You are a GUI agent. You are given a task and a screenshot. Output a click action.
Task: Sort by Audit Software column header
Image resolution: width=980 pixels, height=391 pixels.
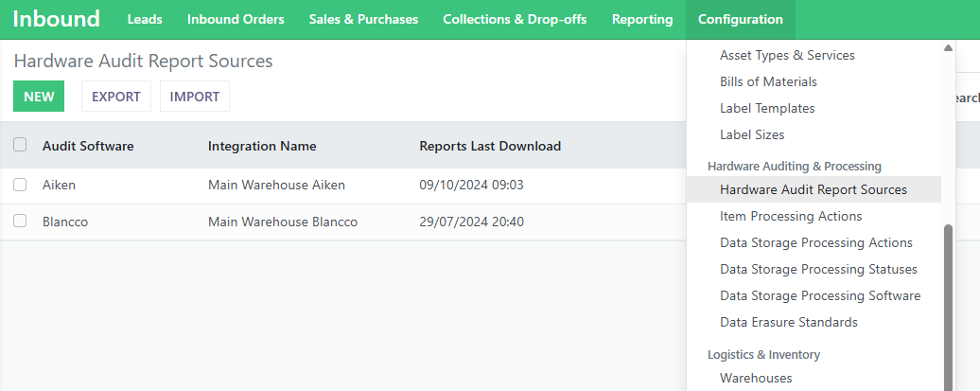(x=88, y=146)
